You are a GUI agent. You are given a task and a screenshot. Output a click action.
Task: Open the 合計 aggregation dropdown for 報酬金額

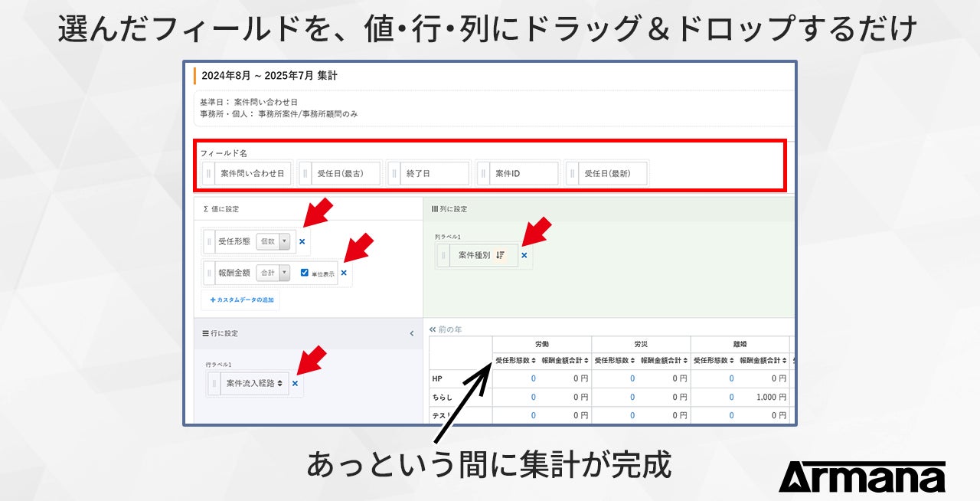273,273
